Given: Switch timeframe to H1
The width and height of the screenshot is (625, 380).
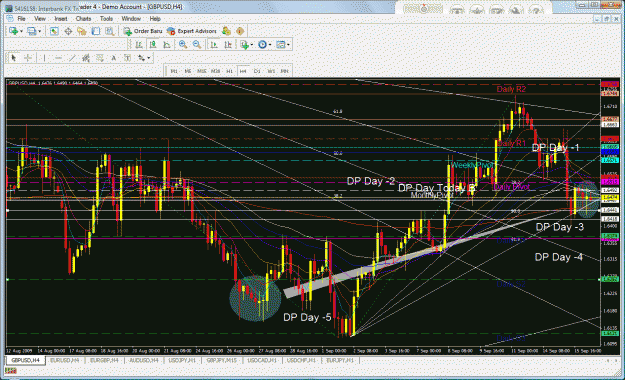Looking at the screenshot, I should click(229, 71).
